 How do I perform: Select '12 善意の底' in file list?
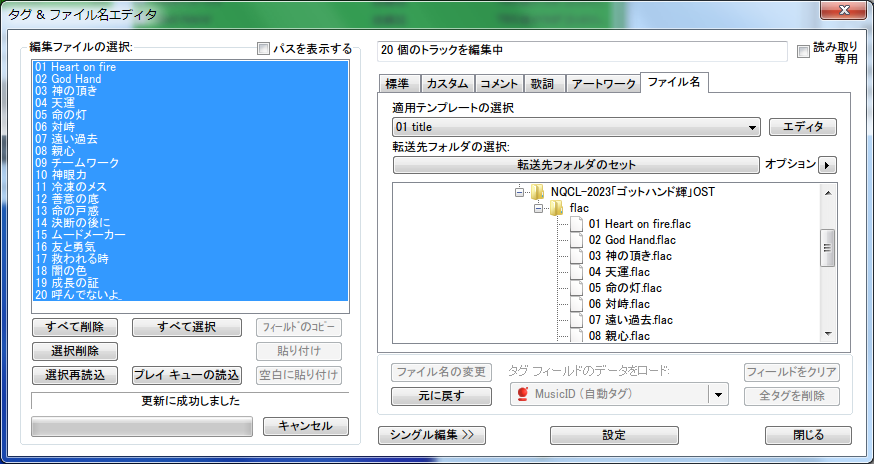[x=190, y=199]
